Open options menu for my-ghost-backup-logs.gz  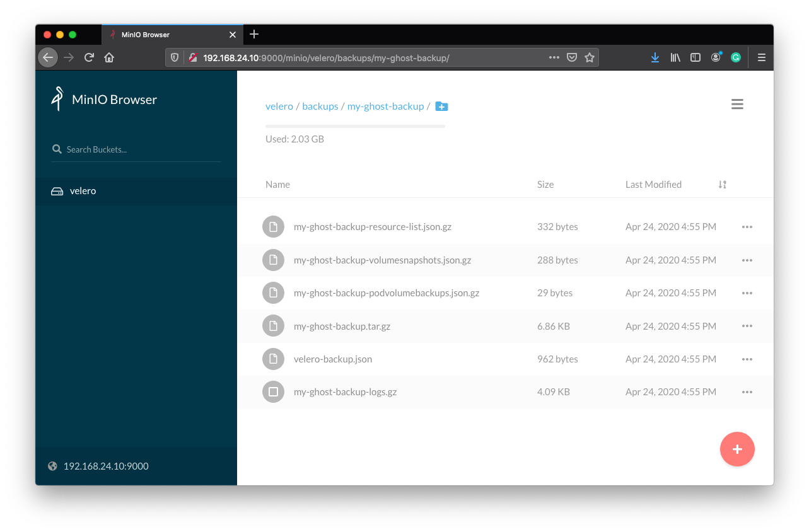(747, 391)
